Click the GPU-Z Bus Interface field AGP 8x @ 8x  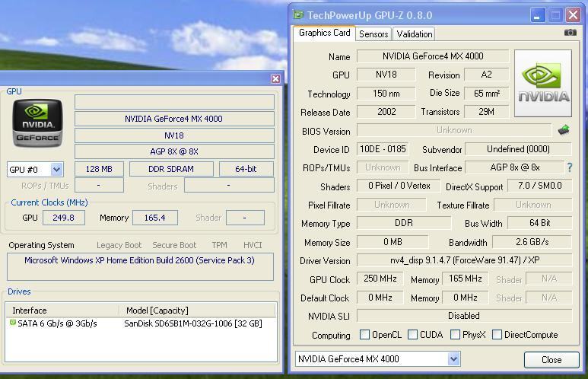click(x=514, y=167)
